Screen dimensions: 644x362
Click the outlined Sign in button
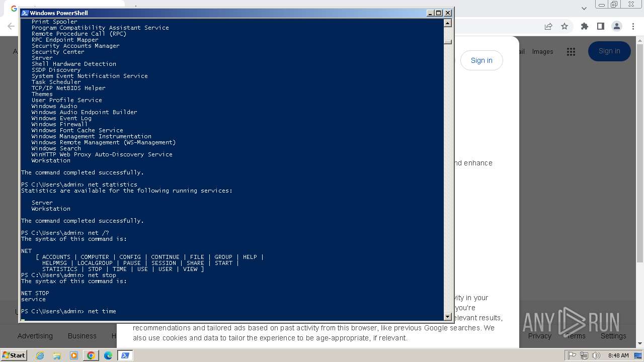coord(481,60)
